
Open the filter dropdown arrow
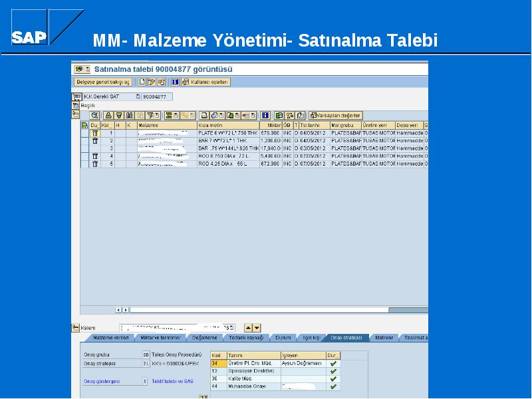pyautogui.click(x=157, y=115)
